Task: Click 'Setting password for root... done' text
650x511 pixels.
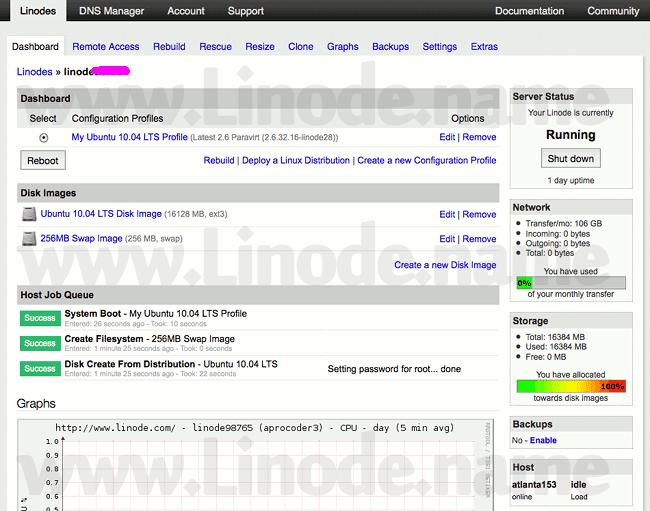Action: click(394, 369)
